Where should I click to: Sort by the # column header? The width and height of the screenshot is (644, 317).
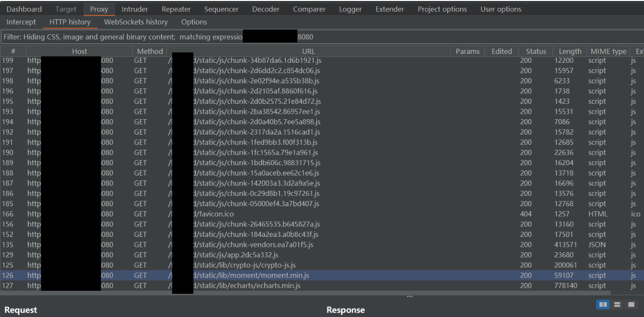pyautogui.click(x=13, y=51)
